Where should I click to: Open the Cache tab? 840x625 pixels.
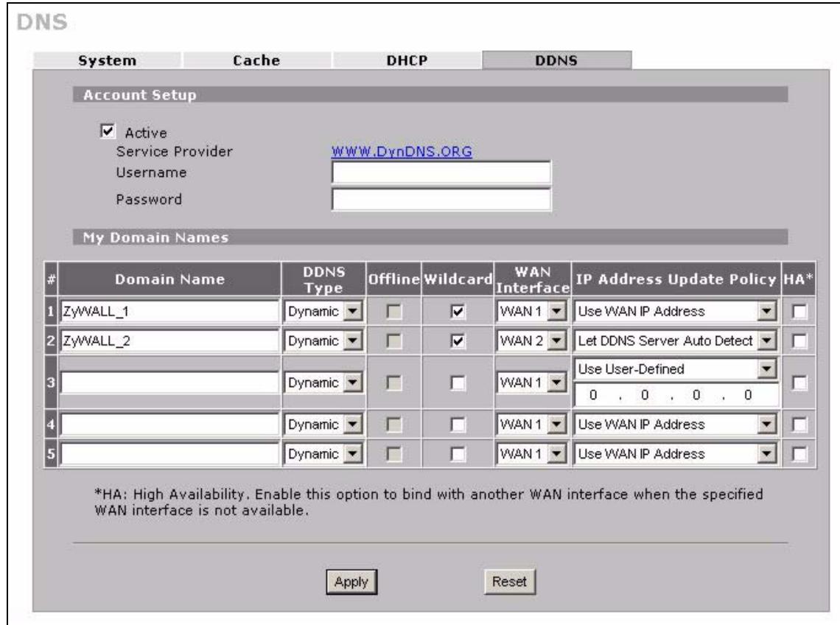coord(256,60)
